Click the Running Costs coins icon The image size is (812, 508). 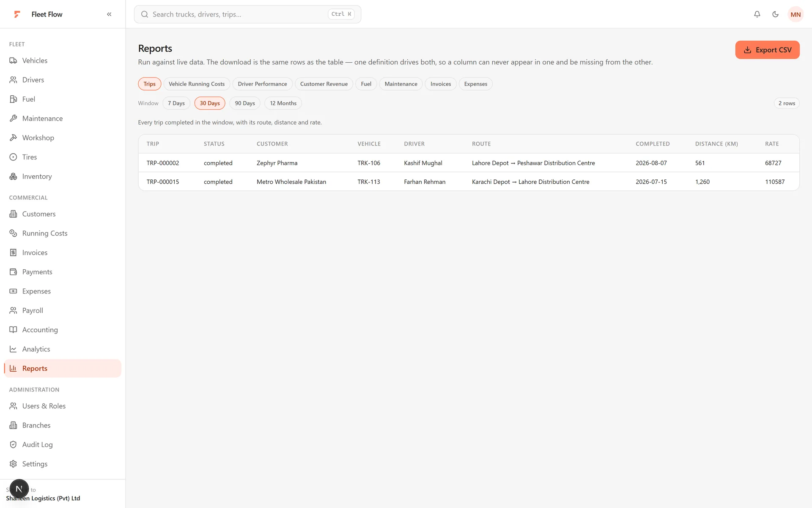[x=14, y=233]
